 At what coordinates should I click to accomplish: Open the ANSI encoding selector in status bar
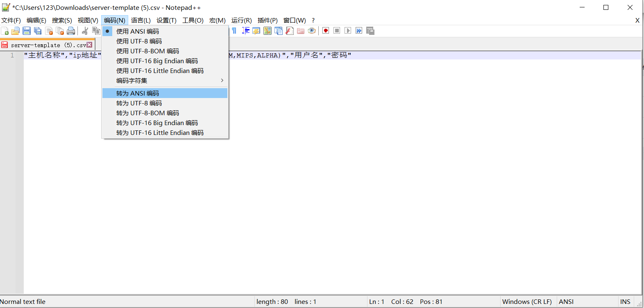tap(566, 302)
